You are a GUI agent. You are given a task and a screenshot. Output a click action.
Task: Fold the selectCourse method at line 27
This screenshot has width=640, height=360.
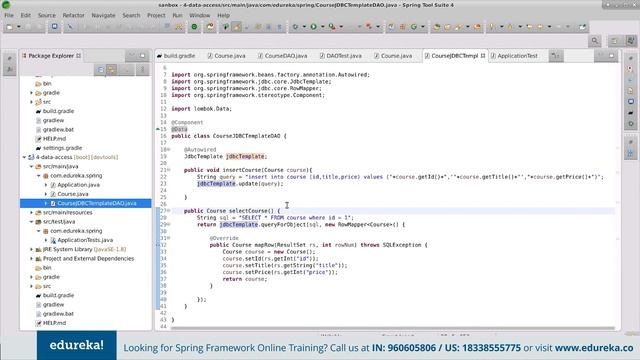coord(169,211)
